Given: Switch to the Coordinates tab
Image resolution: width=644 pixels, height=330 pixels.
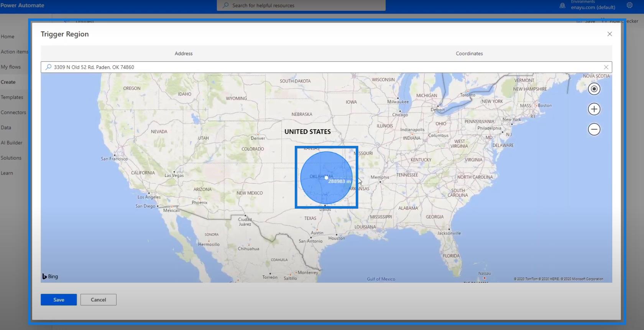Looking at the screenshot, I should tap(469, 53).
